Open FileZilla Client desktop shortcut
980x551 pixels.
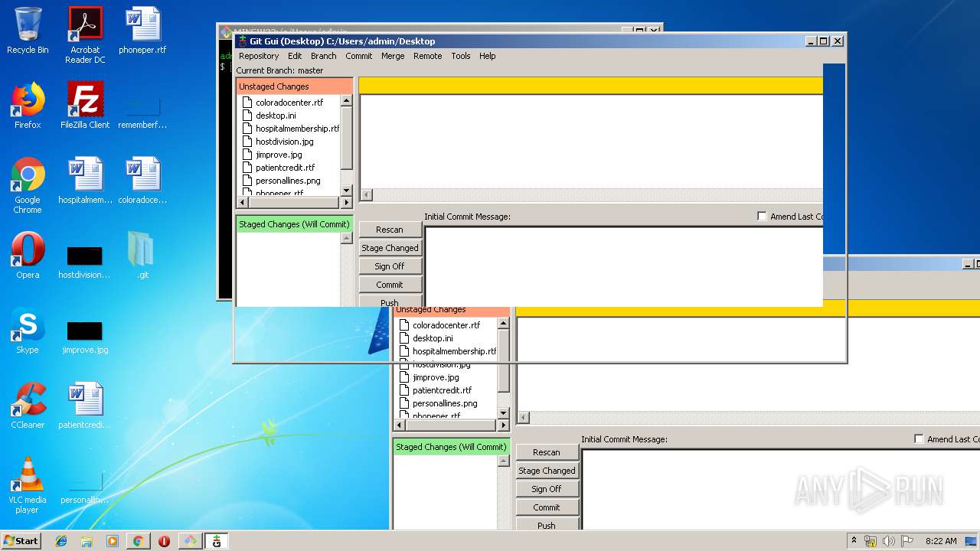[x=85, y=106]
